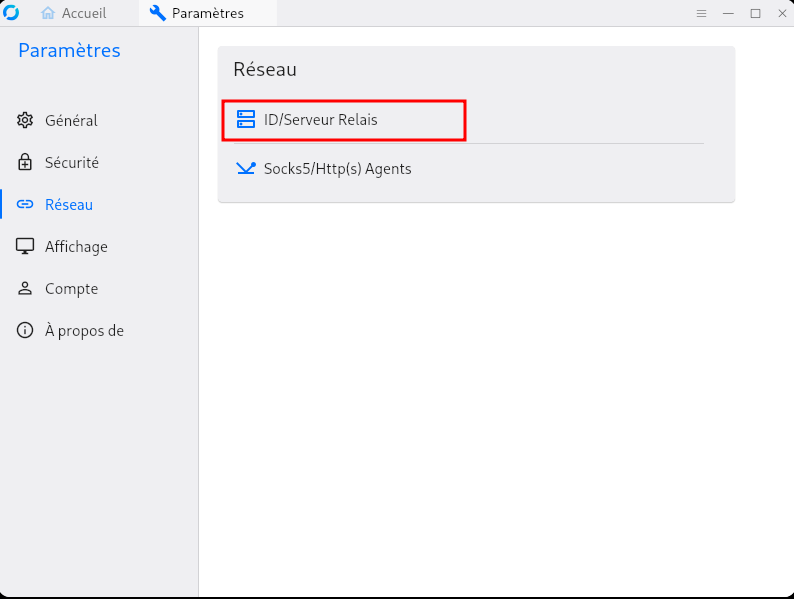Click the house icon in the Accueil tab
794x599 pixels.
48,13
